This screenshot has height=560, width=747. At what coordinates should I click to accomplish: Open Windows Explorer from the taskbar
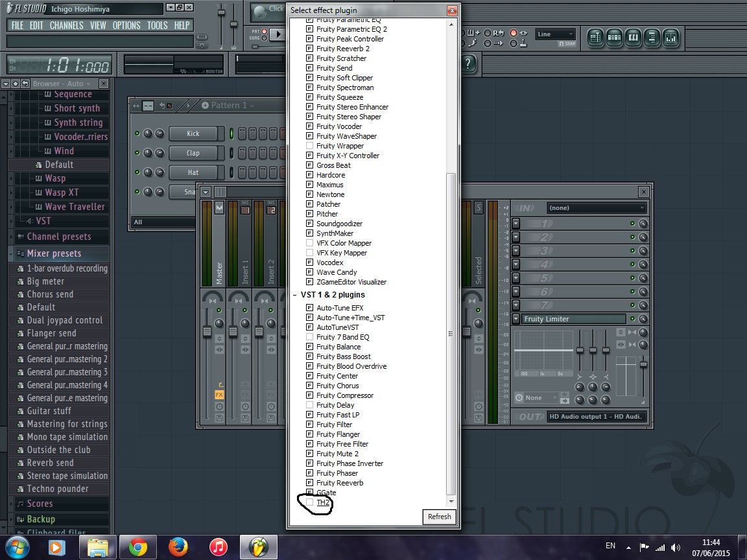tap(97, 547)
